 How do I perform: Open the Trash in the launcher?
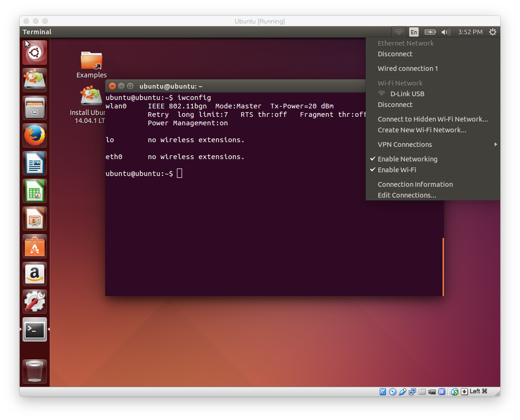coord(35,371)
